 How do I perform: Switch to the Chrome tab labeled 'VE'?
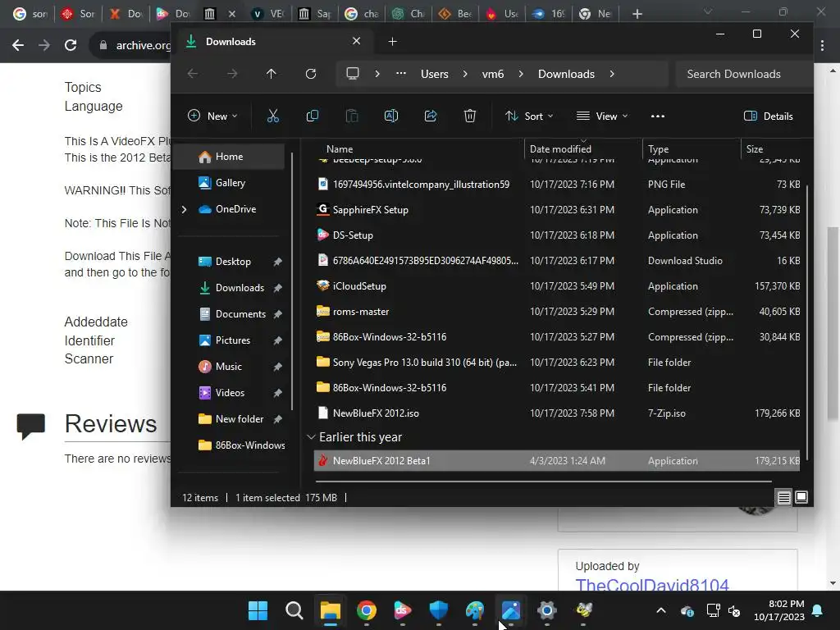269,14
